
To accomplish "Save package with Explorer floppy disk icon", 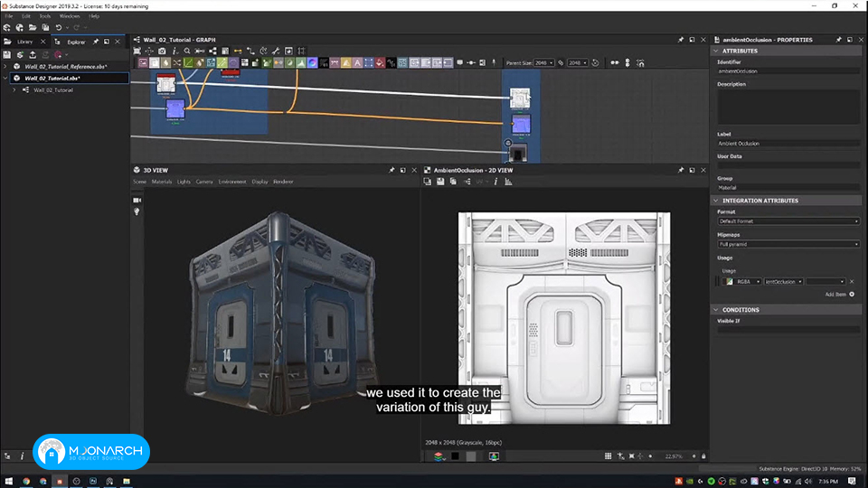I will tap(6, 55).
